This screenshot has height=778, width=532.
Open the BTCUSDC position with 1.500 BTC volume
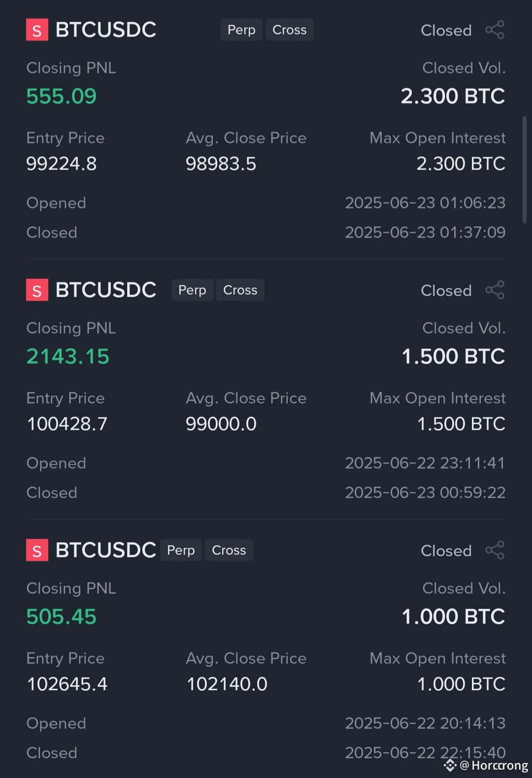pos(106,290)
